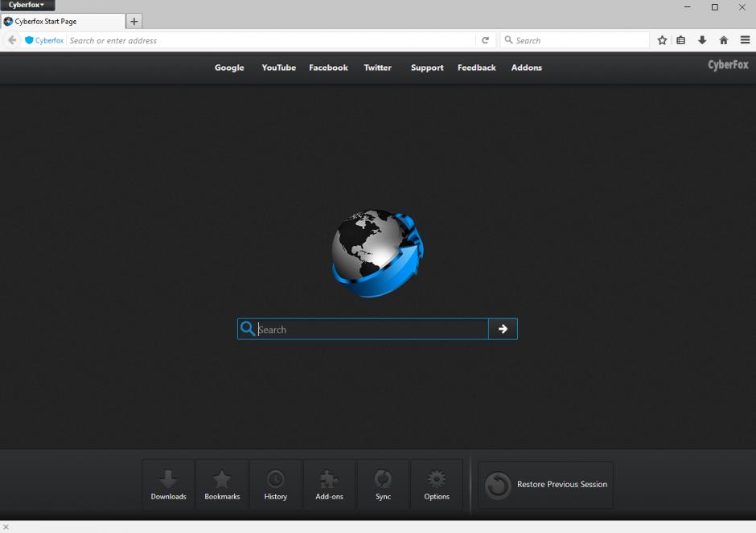Select the Cyberfox Start Page tab

coord(63,21)
